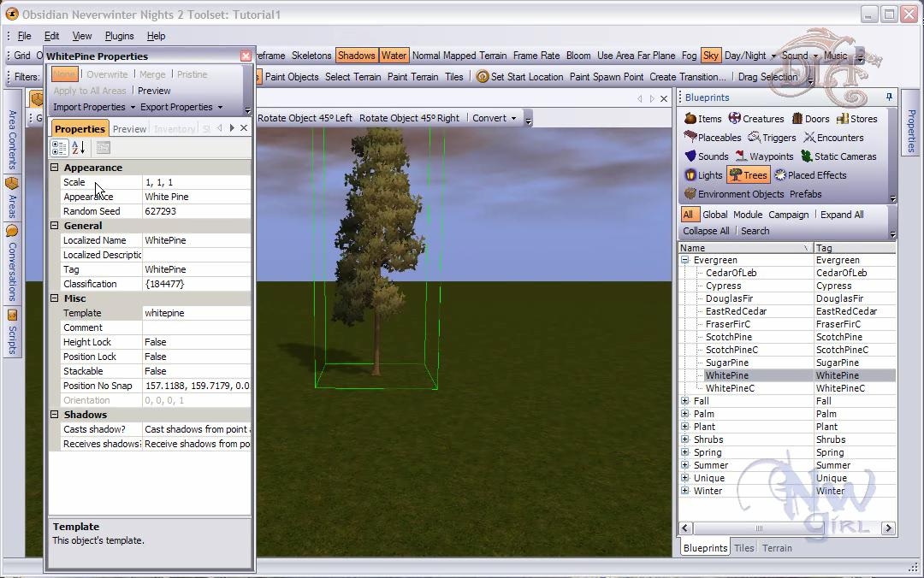The height and width of the screenshot is (578, 924).
Task: Click Rotate Object 45° Right
Action: coord(409,118)
